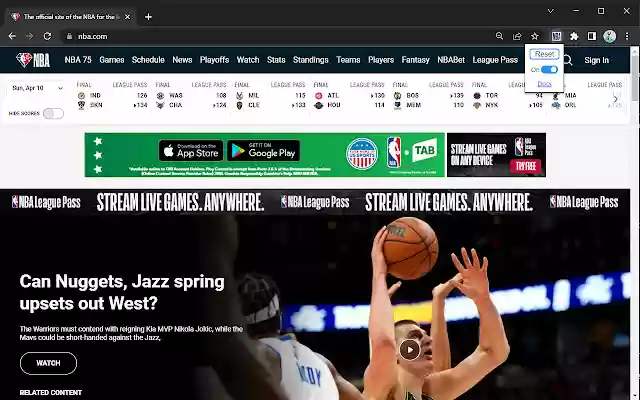The height and width of the screenshot is (400, 640).
Task: Go back with browser back arrow
Action: click(x=12, y=36)
